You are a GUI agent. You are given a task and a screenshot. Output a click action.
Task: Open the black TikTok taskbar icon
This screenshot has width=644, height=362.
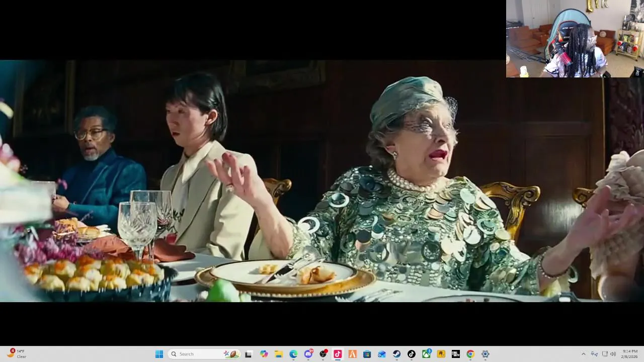[412, 354]
